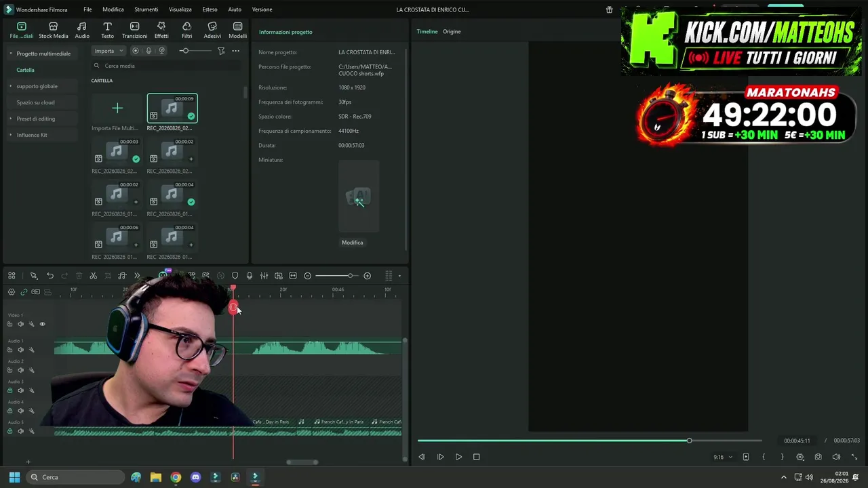Mute the Video 1 track speaker
Screen dimensions: 868x488
pyautogui.click(x=20, y=324)
